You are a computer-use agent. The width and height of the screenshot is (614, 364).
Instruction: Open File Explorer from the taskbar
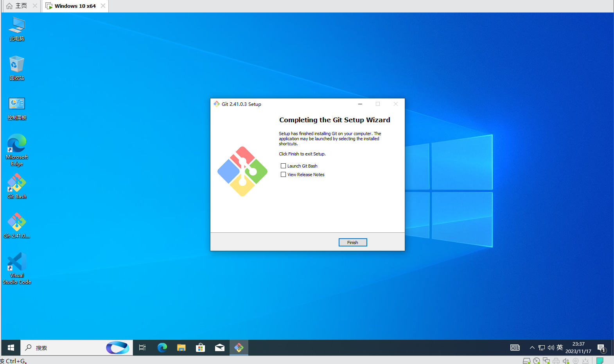pyautogui.click(x=181, y=348)
